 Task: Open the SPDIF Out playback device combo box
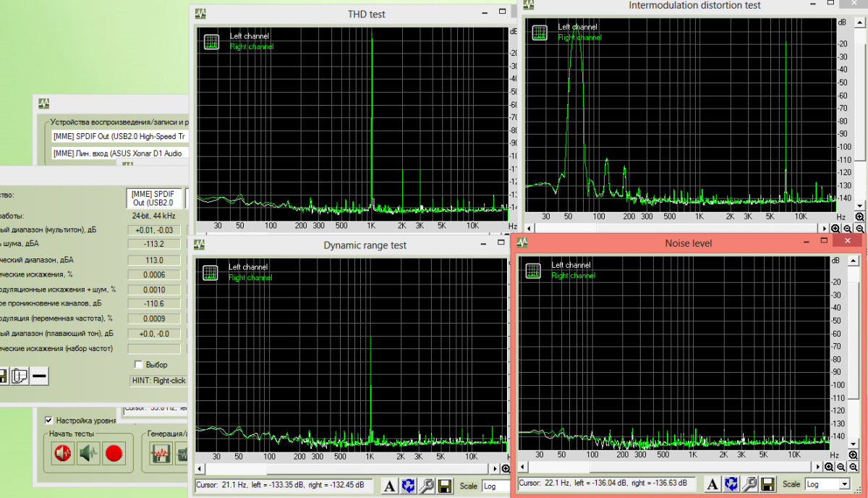(119, 136)
